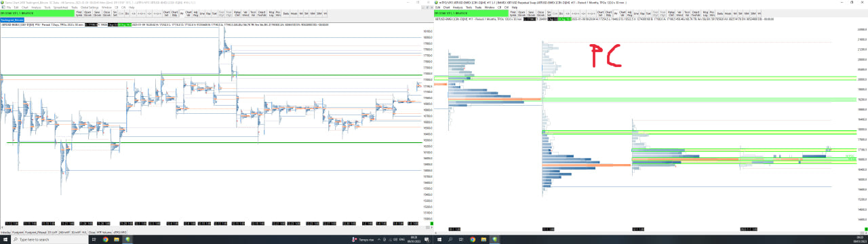Click the green symbol status box in left toolbar
The image size is (868, 244).
pyautogui.click(x=37, y=14)
